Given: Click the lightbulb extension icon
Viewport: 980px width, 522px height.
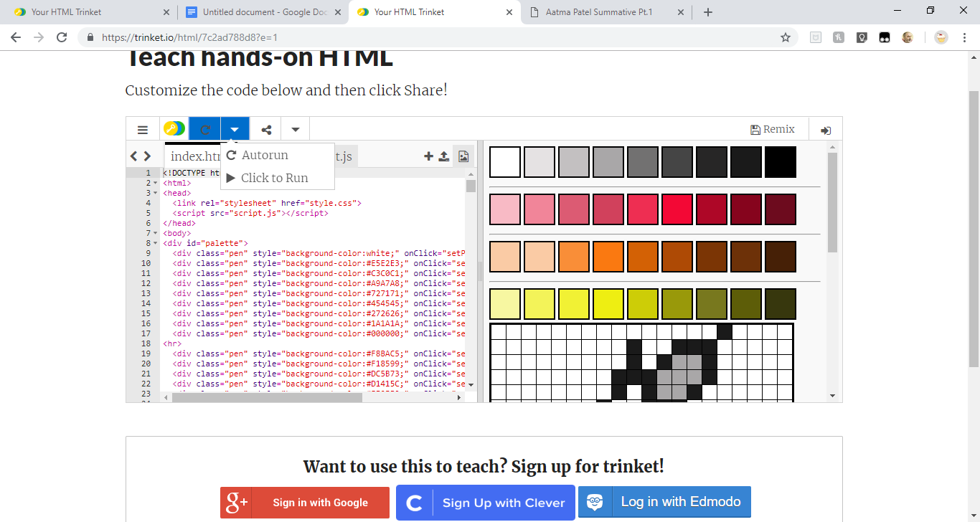Looking at the screenshot, I should point(862,37).
